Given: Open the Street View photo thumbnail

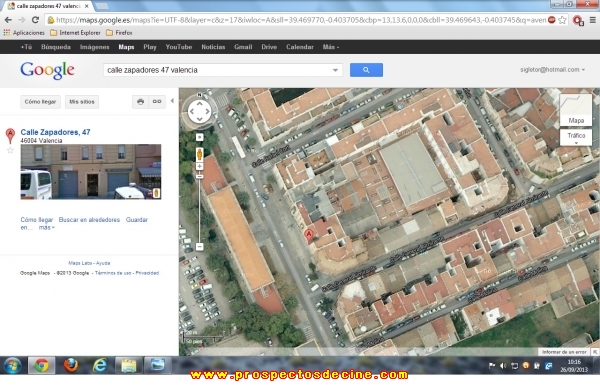Looking at the screenshot, I should 91,172.
